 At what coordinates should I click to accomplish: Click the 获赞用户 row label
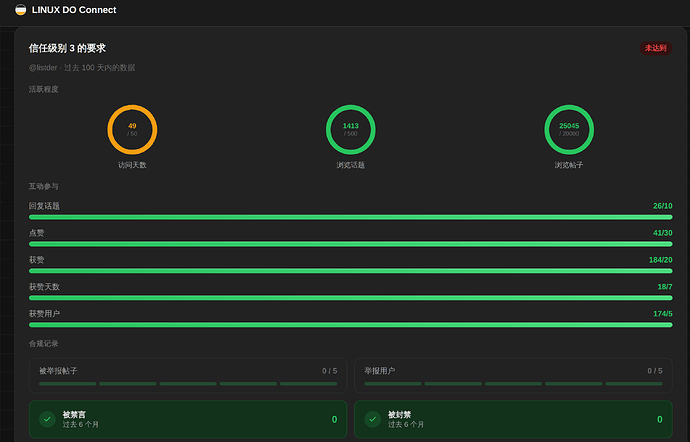click(x=44, y=313)
